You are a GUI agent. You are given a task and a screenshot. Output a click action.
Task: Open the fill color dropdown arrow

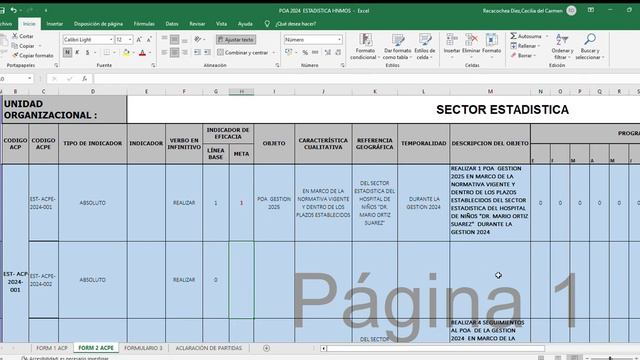(x=133, y=53)
